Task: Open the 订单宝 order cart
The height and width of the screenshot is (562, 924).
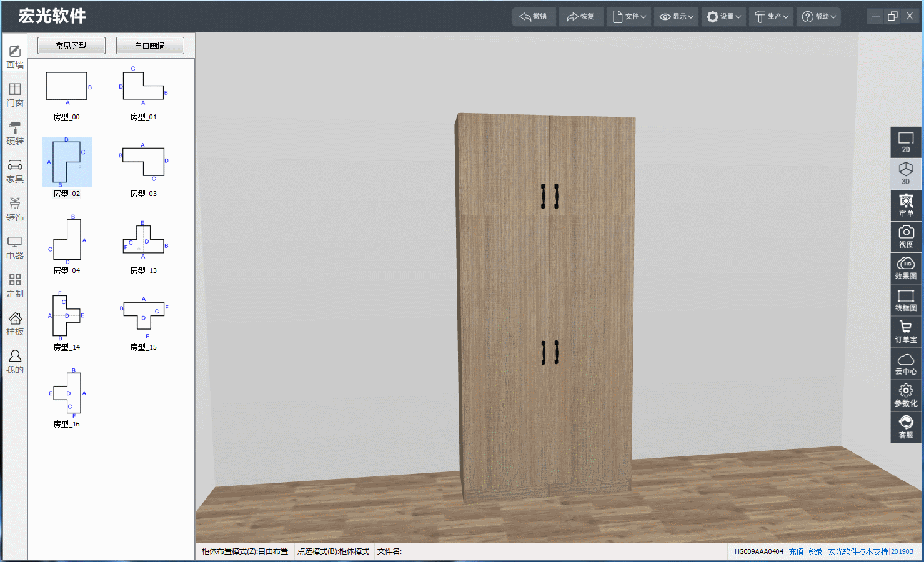Action: coord(906,332)
